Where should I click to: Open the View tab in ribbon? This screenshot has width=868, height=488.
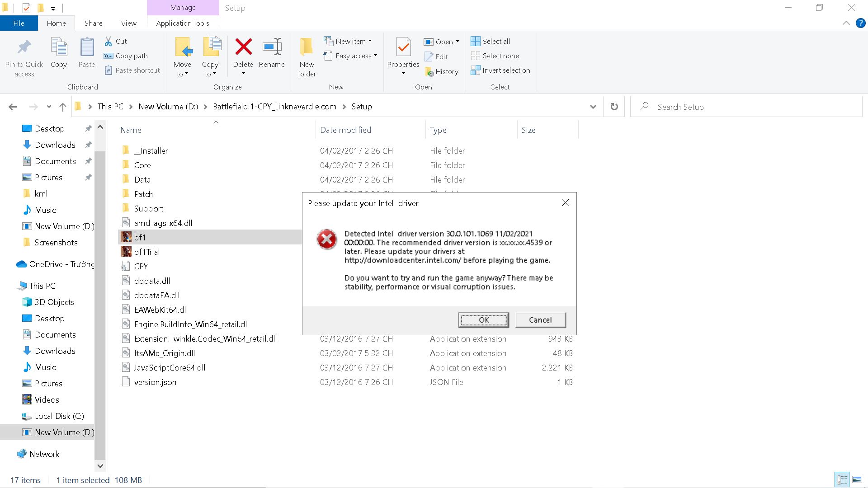[x=128, y=23]
